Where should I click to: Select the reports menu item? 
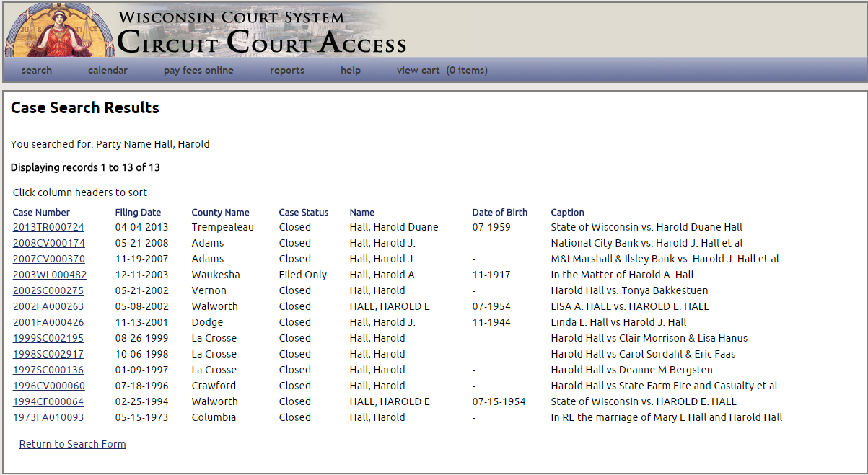287,70
